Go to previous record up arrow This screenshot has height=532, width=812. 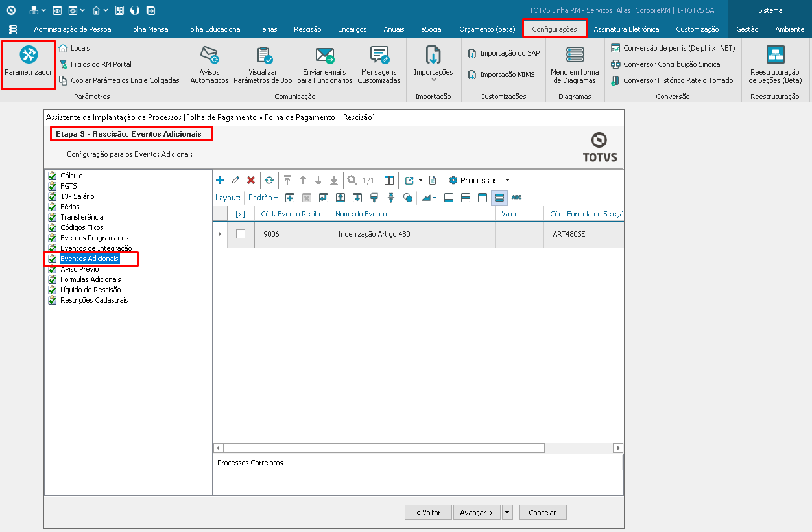coord(303,180)
